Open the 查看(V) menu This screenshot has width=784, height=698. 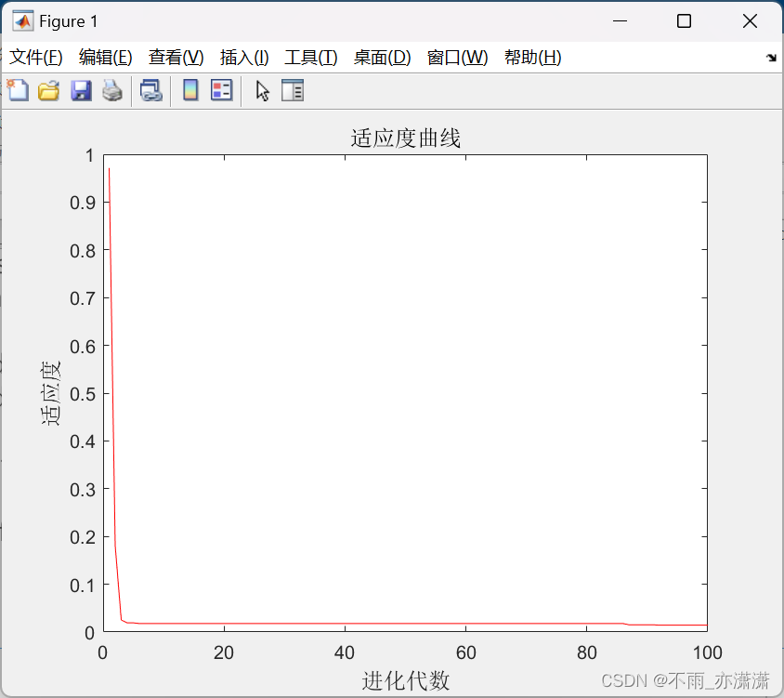176,58
